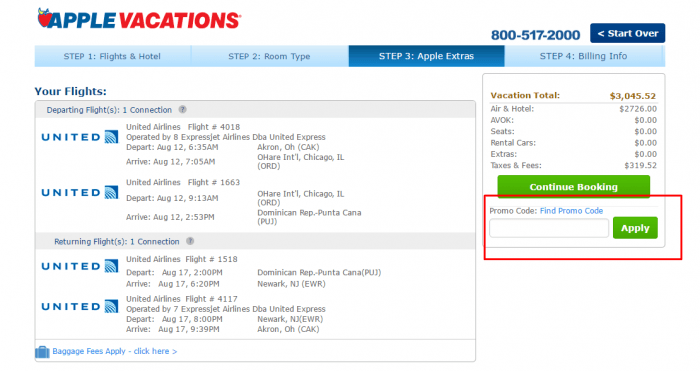Click the Continue Booking button
The width and height of the screenshot is (700, 371).
coord(574,187)
